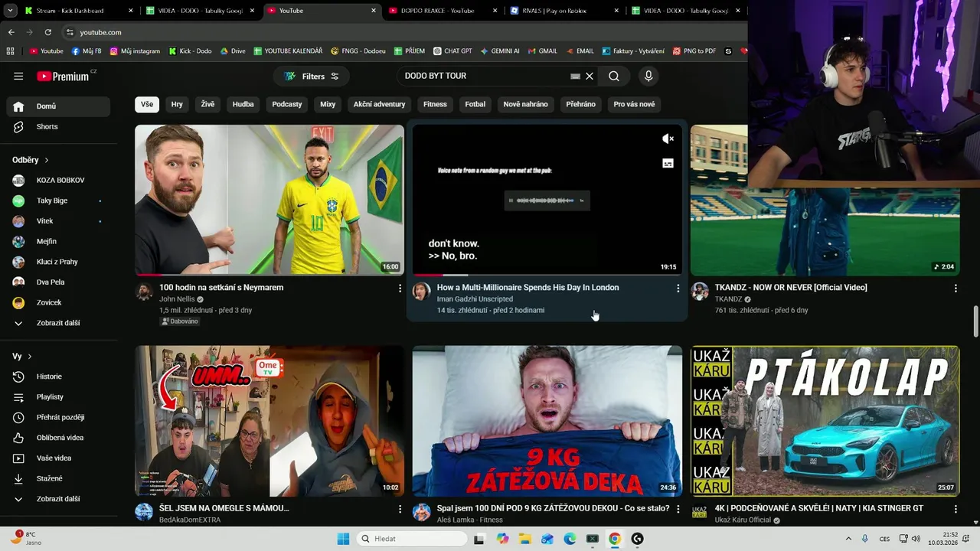Open CHAT GPT bookmark
The height and width of the screenshot is (551, 980).
(x=452, y=51)
